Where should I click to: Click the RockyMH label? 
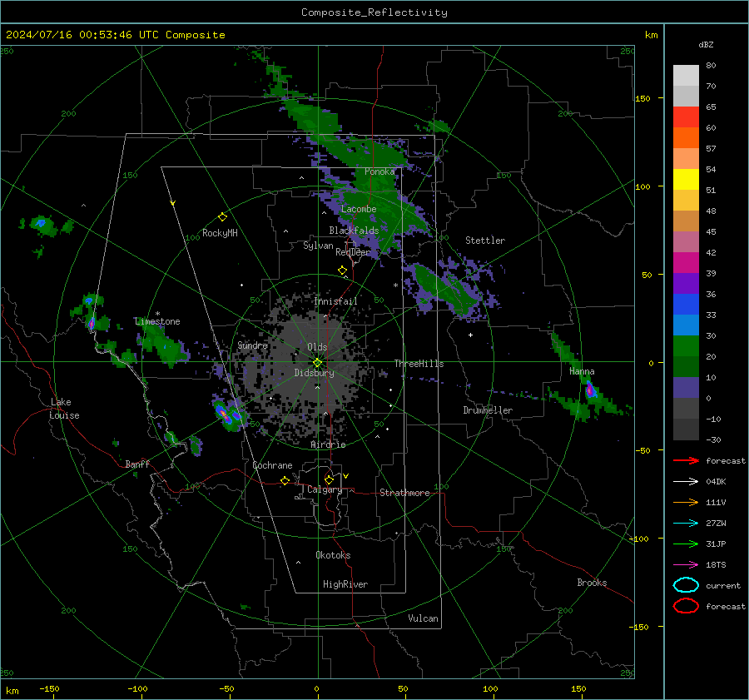pyautogui.click(x=220, y=233)
